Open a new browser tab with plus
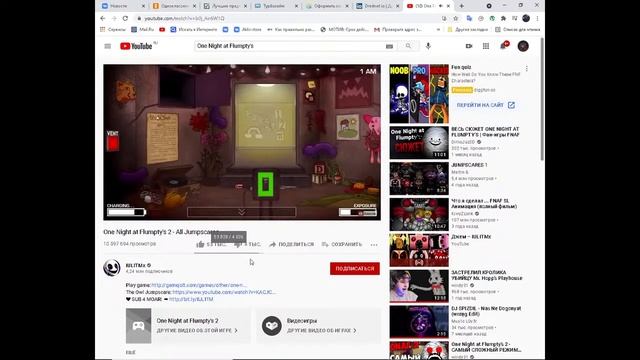Image resolution: width=640 pixels, height=360 pixels. [462, 6]
